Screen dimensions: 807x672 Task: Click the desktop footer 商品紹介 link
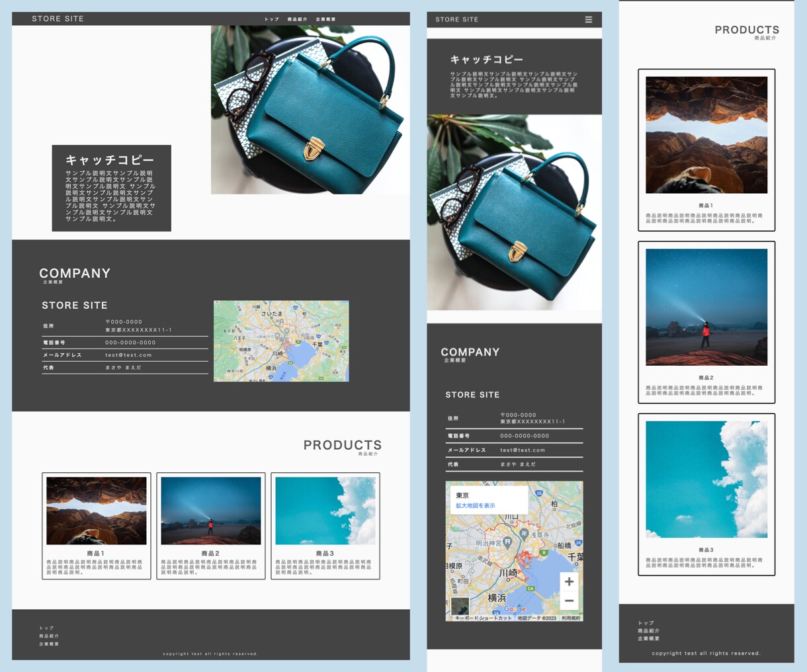pyautogui.click(x=49, y=636)
